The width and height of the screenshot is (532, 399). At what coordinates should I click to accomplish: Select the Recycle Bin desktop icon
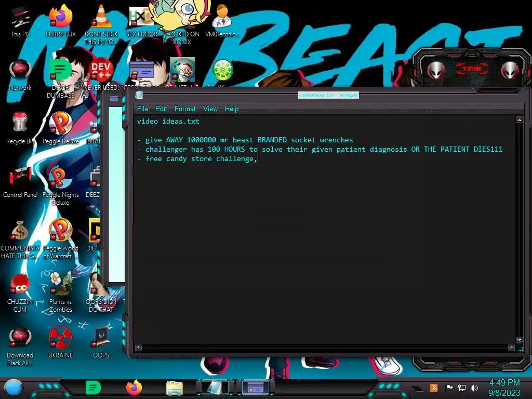click(20, 128)
